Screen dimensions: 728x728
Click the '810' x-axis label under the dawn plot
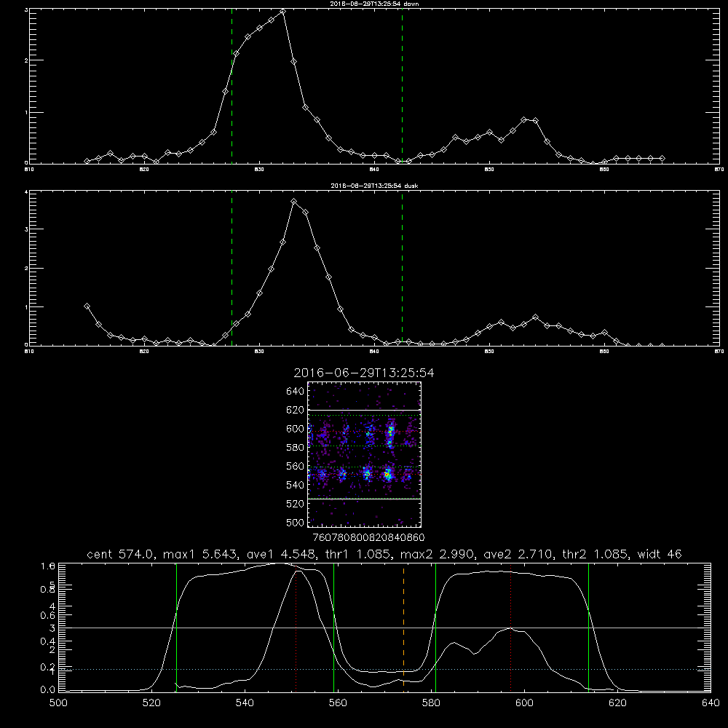[x=29, y=170]
